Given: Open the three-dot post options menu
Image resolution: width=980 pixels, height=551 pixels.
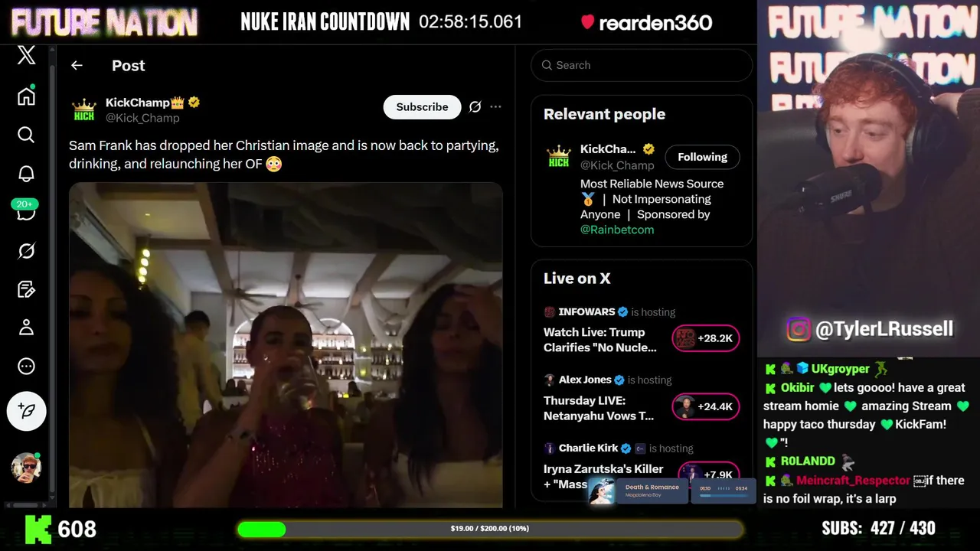Looking at the screenshot, I should click(495, 107).
